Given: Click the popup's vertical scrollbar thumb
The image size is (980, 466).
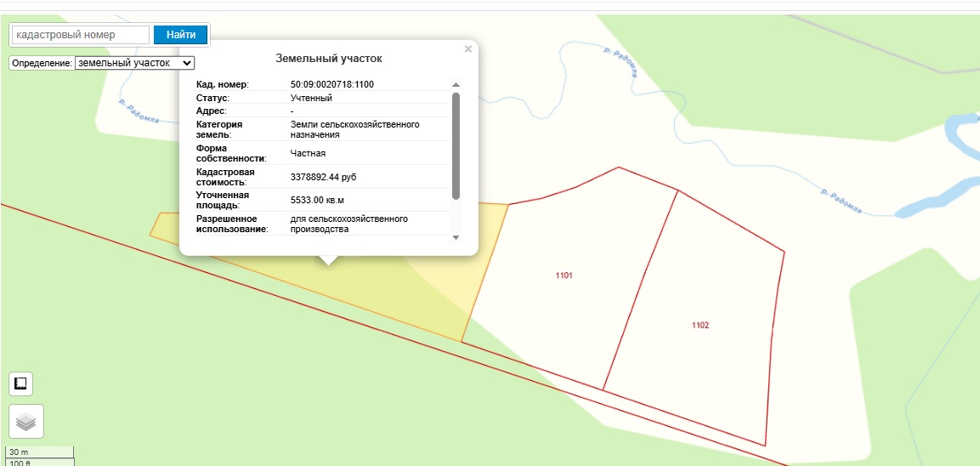Looking at the screenshot, I should [x=456, y=145].
